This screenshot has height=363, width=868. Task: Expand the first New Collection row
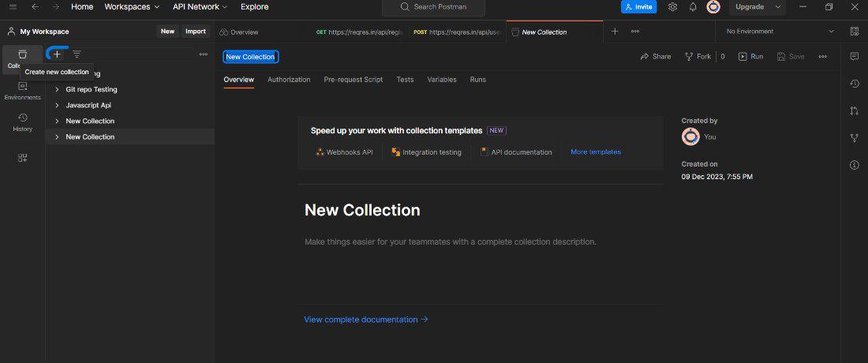(x=57, y=121)
